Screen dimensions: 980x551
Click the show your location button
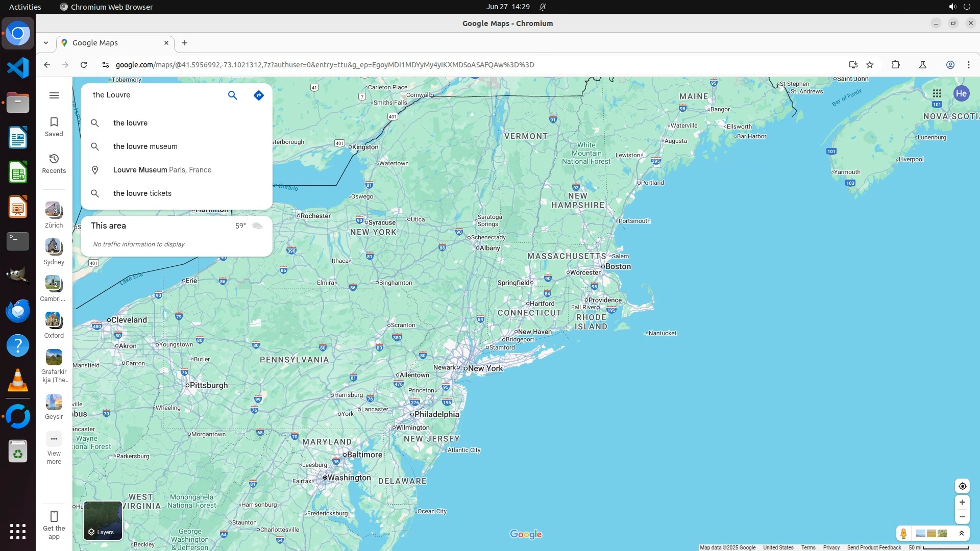(962, 486)
